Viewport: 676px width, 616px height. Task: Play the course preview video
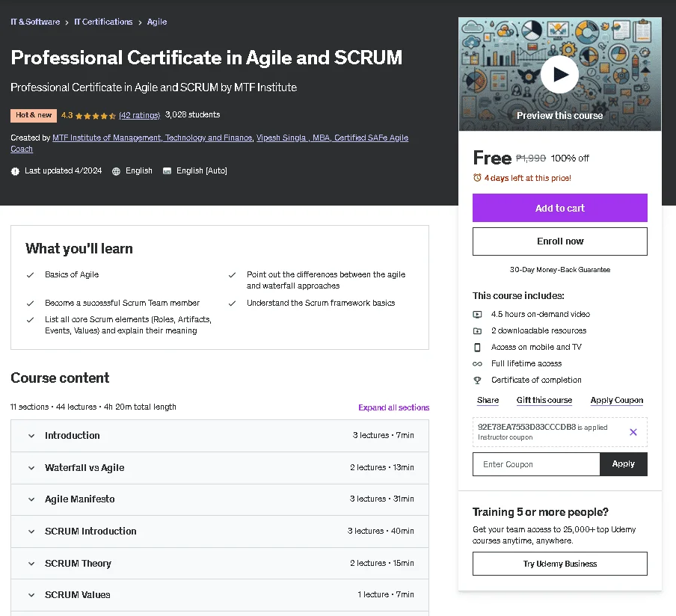559,74
